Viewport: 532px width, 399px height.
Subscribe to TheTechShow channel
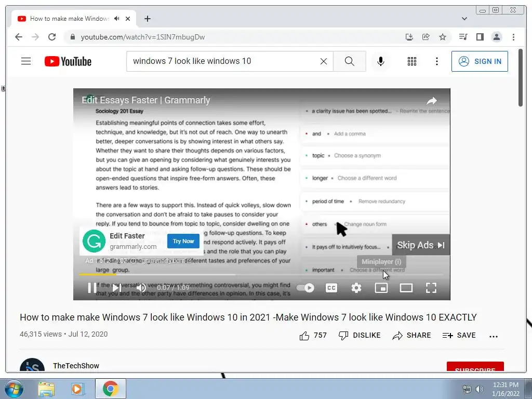tap(475, 367)
